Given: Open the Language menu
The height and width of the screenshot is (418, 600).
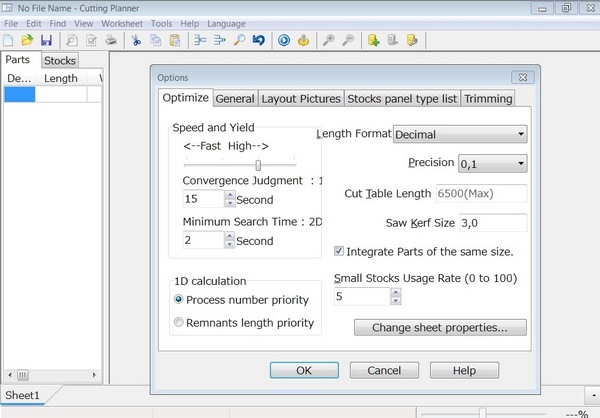Looking at the screenshot, I should point(227,24).
